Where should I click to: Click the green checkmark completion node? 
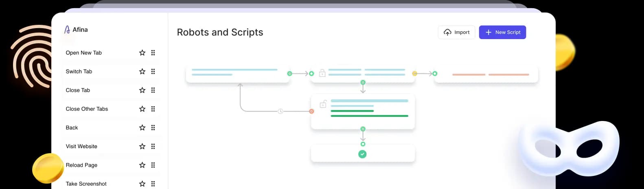click(x=362, y=154)
